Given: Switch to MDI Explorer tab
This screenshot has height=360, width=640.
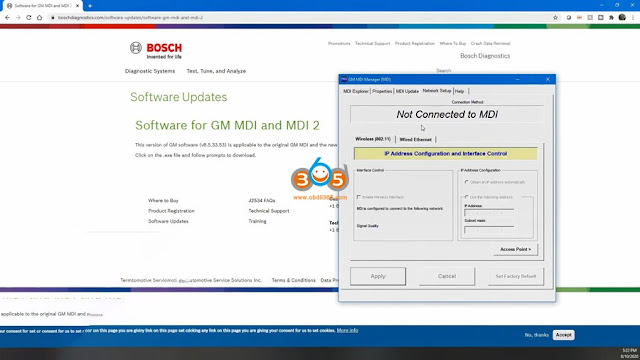Looking at the screenshot, I should pyautogui.click(x=356, y=91).
